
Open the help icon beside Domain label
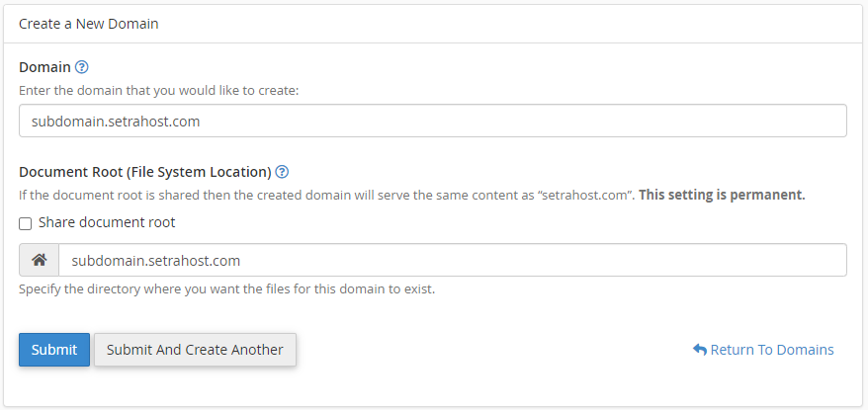coord(81,67)
